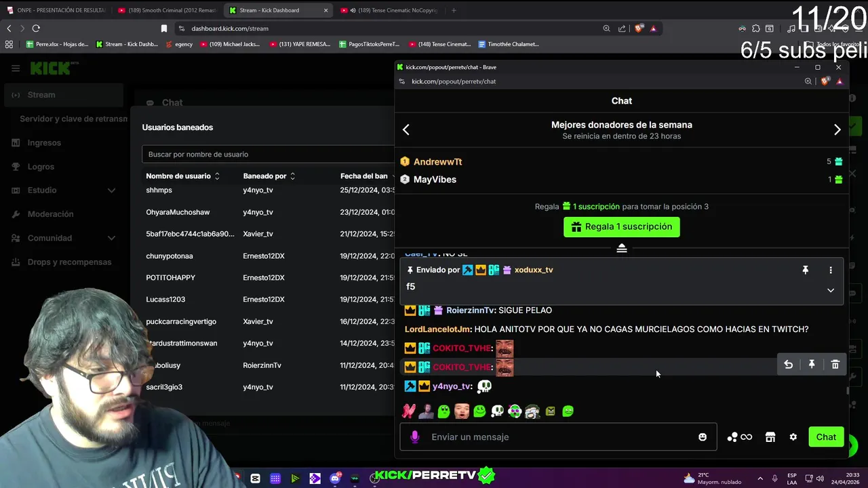Viewport: 868px width, 488px height.
Task: Open weather widget 21°C Mayorm. nublado
Action: (712, 479)
